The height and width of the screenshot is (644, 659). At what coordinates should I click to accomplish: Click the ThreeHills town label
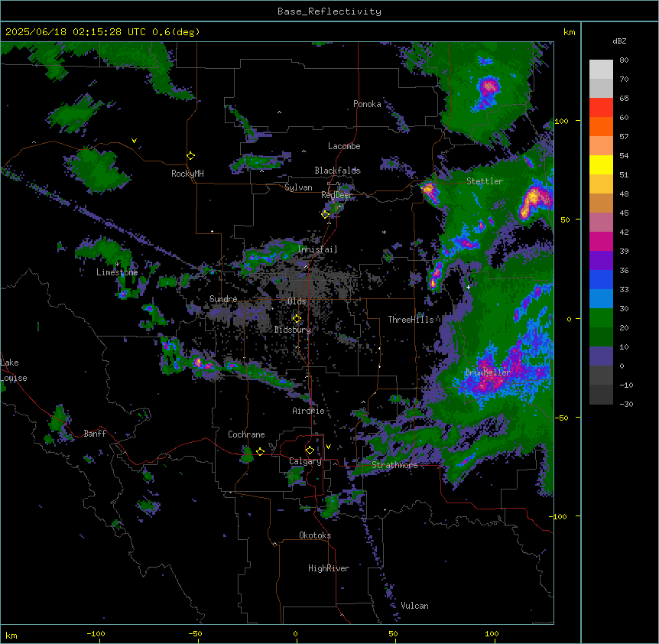click(x=411, y=320)
